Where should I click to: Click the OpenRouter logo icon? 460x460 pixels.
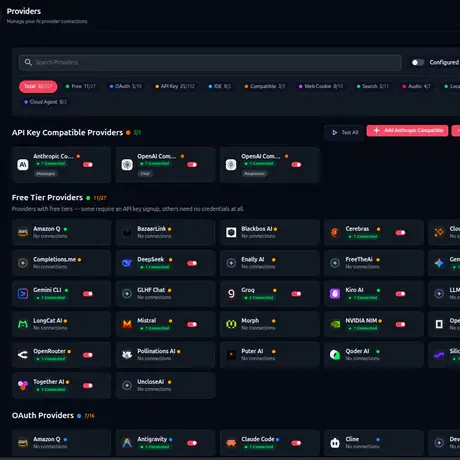pyautogui.click(x=23, y=355)
